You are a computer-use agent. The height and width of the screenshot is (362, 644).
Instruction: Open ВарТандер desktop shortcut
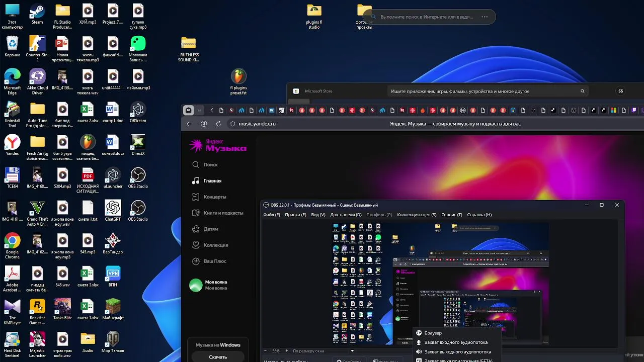click(x=113, y=243)
